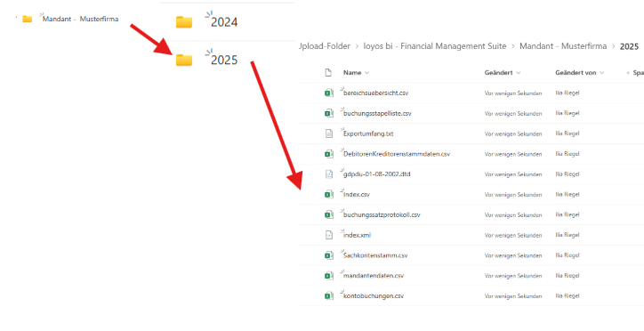644x331 pixels.
Task: Click the file type column header icon
Action: click(328, 73)
